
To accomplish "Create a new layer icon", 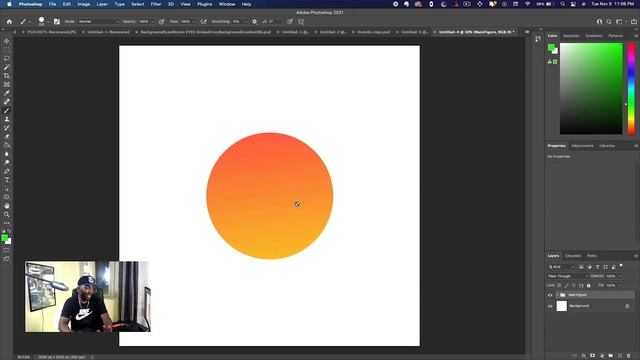I will (620, 356).
